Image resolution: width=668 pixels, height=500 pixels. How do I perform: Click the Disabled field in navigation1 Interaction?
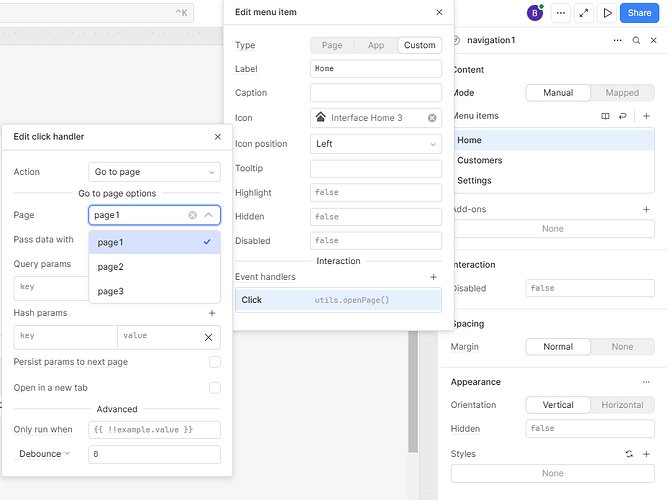[590, 288]
